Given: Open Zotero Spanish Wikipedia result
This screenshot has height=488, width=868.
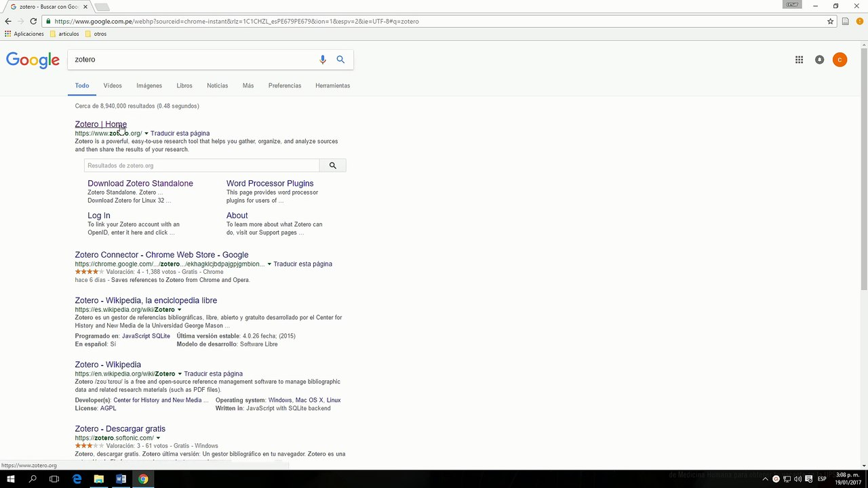Looking at the screenshot, I should pyautogui.click(x=146, y=300).
